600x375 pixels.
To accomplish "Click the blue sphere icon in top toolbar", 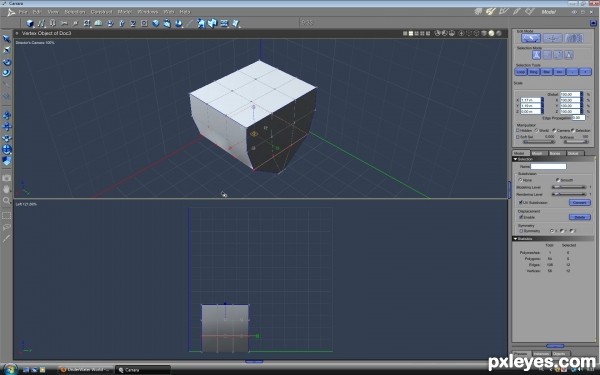I will click(155, 24).
